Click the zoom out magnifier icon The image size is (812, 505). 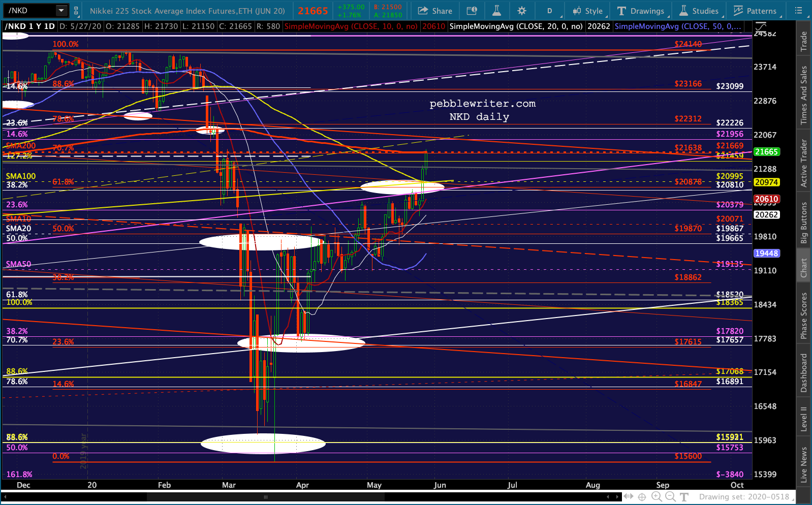pyautogui.click(x=670, y=497)
